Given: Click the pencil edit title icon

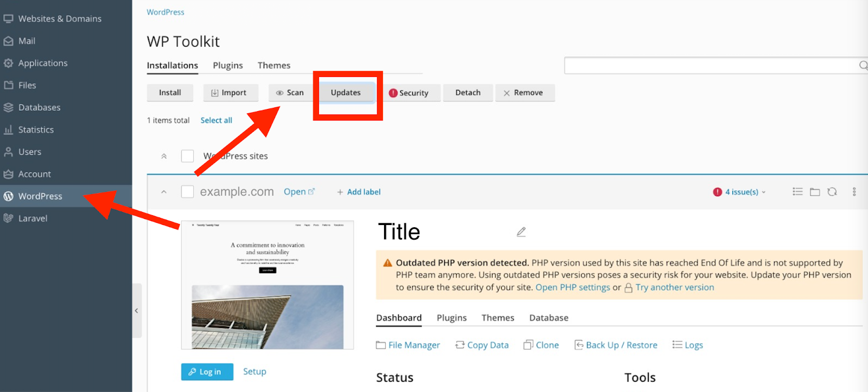Looking at the screenshot, I should click(521, 232).
